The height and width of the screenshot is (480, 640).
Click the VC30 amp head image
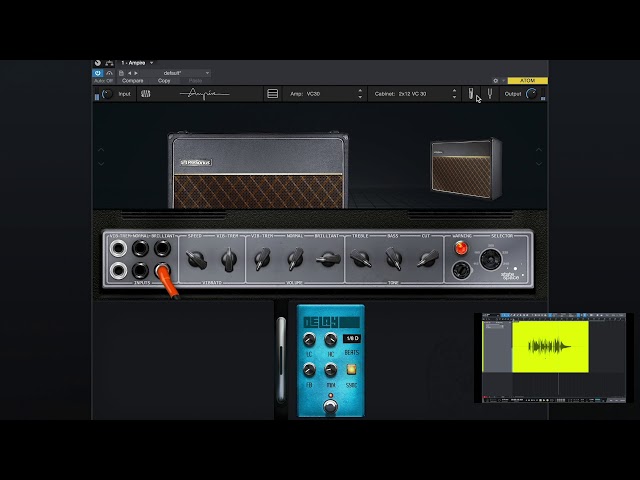[x=258, y=170]
